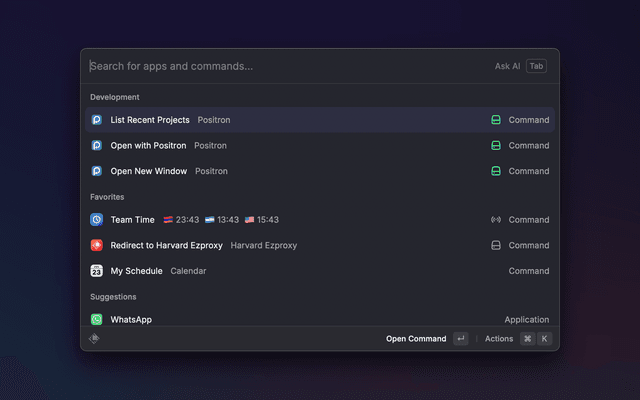Click the Team Time clock icon
The image size is (640, 400).
click(x=97, y=220)
